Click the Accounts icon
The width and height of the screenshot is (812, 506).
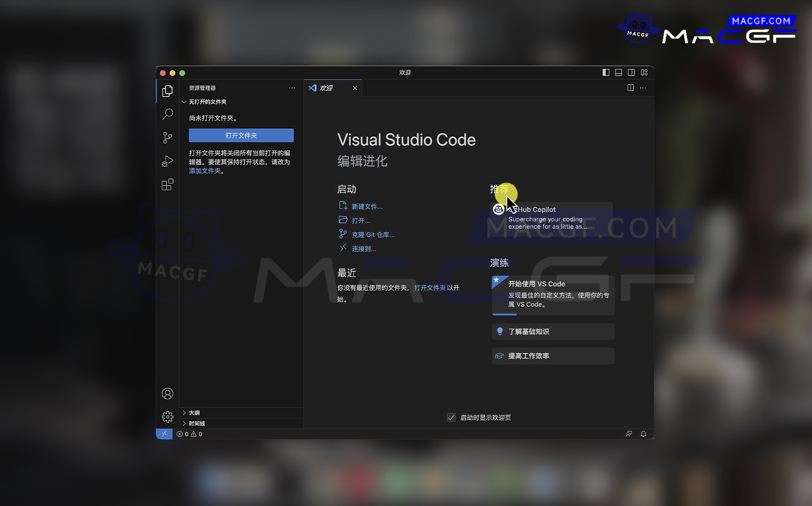point(167,394)
